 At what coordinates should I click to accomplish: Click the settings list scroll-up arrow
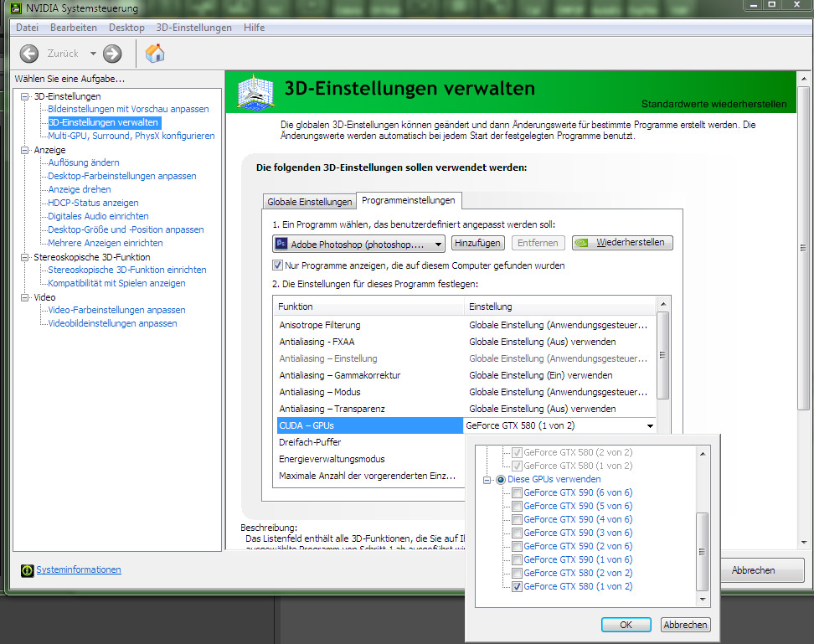tap(662, 304)
